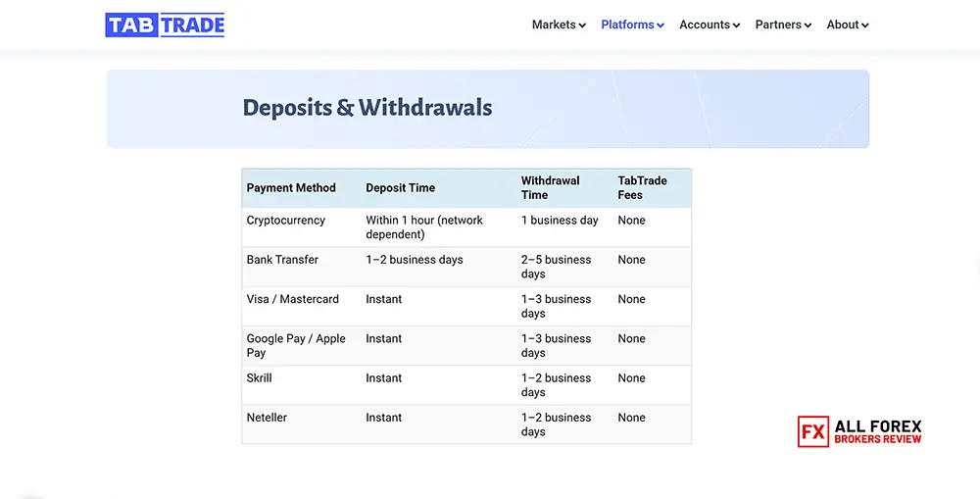Expand the Accounts chevron arrow

point(736,25)
